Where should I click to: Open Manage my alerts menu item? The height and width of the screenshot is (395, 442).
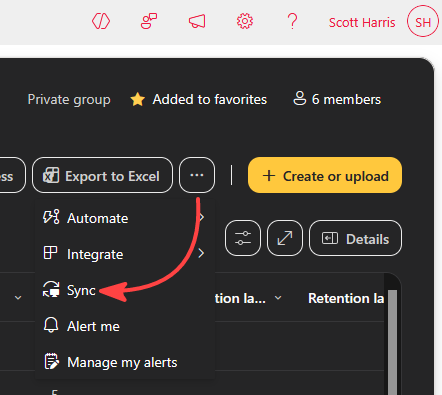point(125,362)
